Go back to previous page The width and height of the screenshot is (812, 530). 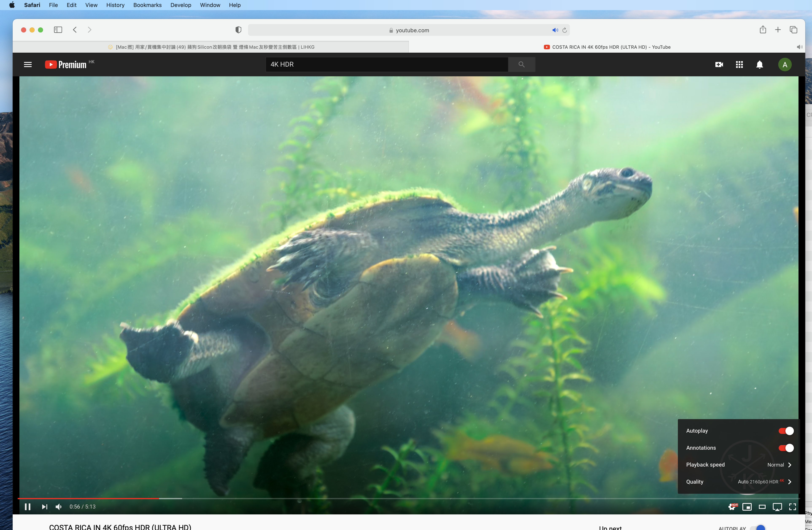75,30
